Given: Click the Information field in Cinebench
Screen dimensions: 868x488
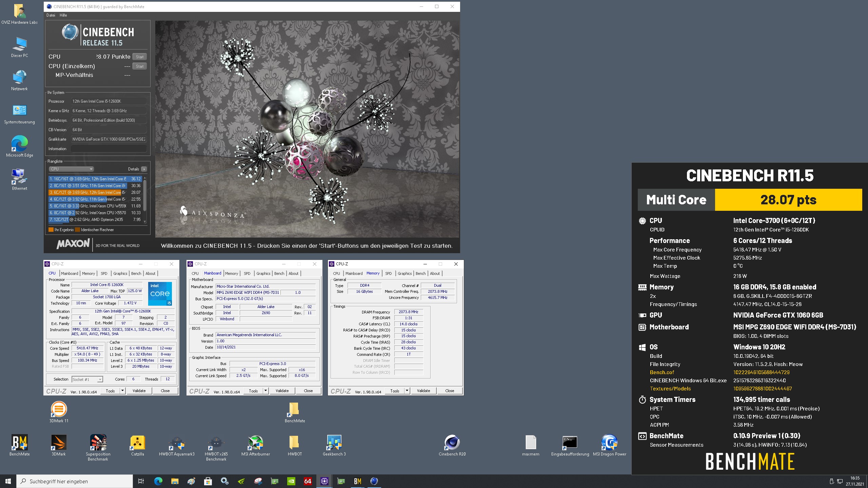Looking at the screenshot, I should 108,148.
